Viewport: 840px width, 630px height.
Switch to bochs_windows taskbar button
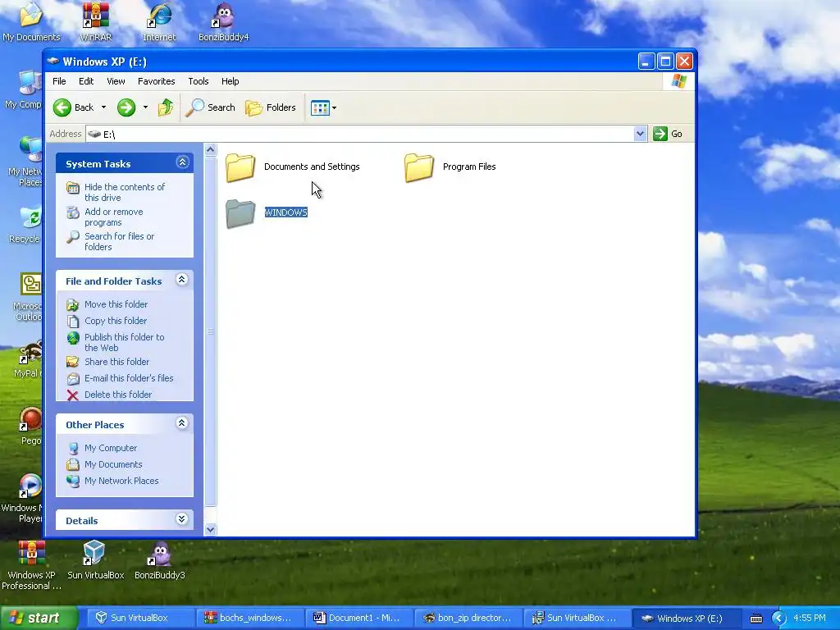250,619
